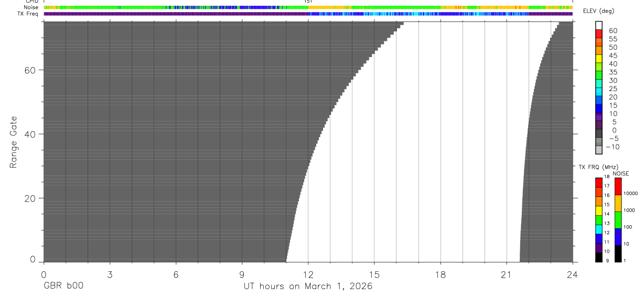Click the x-axis tick label '6'
The width and height of the screenshot is (644, 297).
pyautogui.click(x=176, y=274)
